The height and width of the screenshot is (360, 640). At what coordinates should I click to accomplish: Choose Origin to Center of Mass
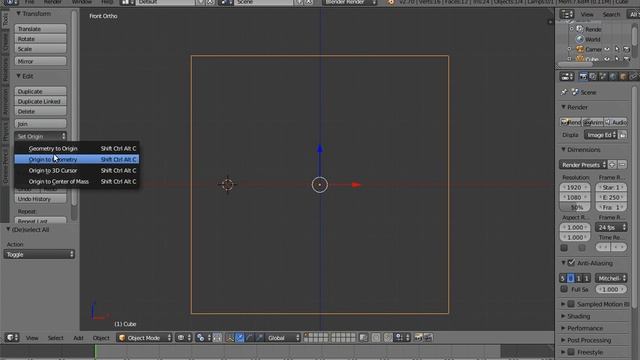point(77,181)
